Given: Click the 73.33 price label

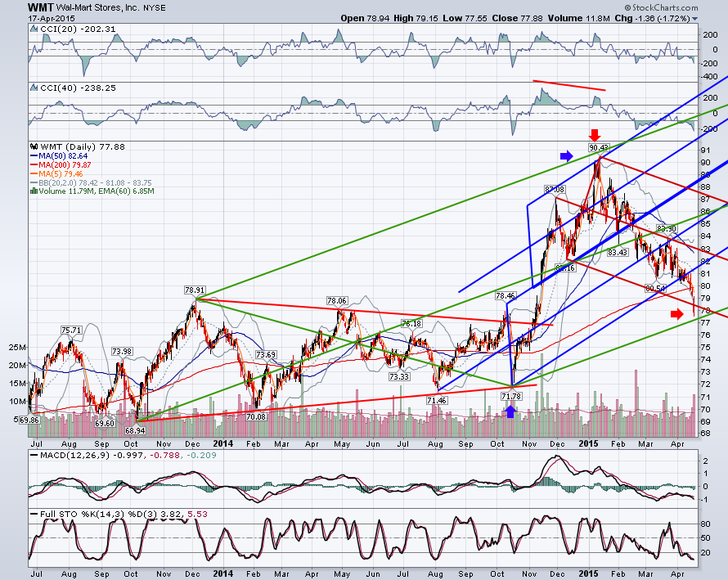Looking at the screenshot, I should (x=399, y=376).
